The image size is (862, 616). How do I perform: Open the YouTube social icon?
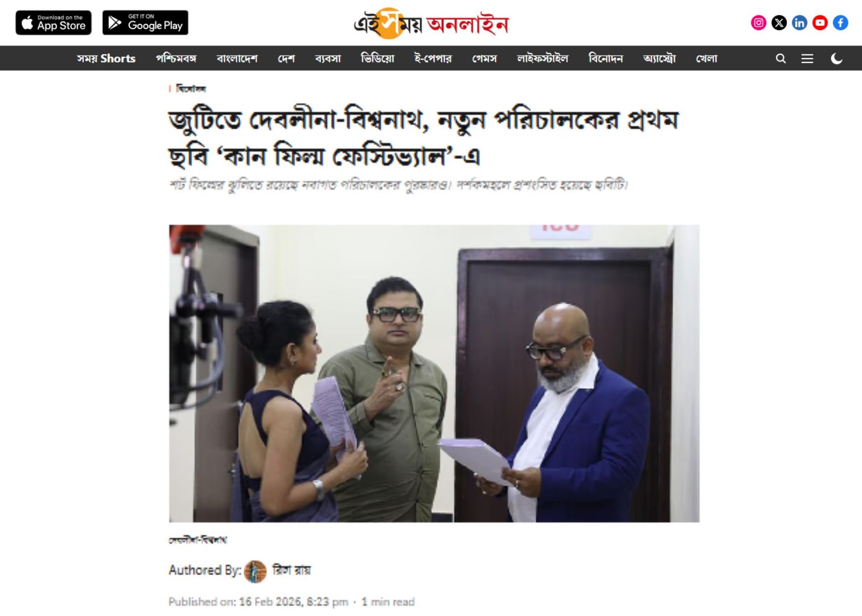pyautogui.click(x=820, y=23)
